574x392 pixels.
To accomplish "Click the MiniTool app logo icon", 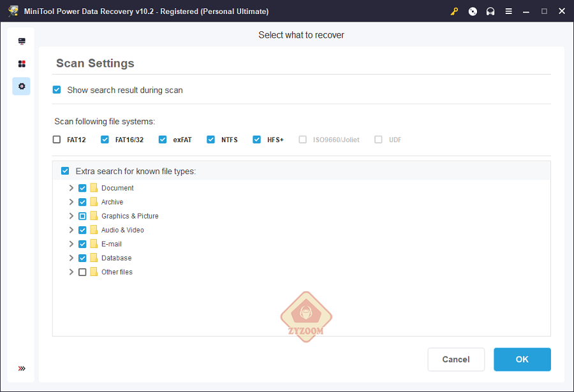I will (13, 11).
